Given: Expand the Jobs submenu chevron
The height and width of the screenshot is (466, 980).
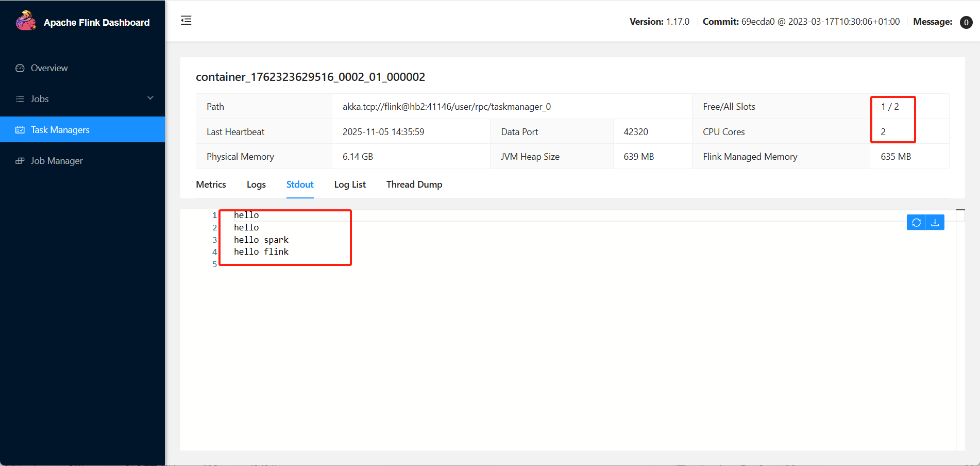Looking at the screenshot, I should coord(150,98).
